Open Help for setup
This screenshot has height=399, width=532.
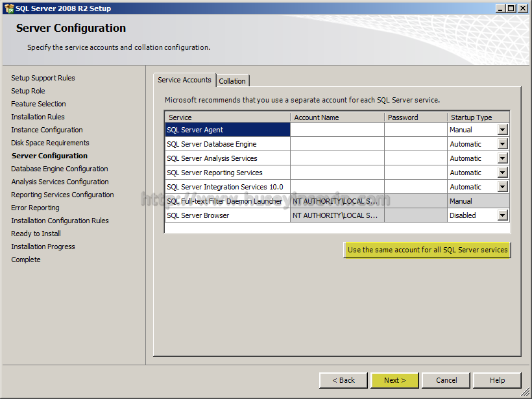pos(497,380)
